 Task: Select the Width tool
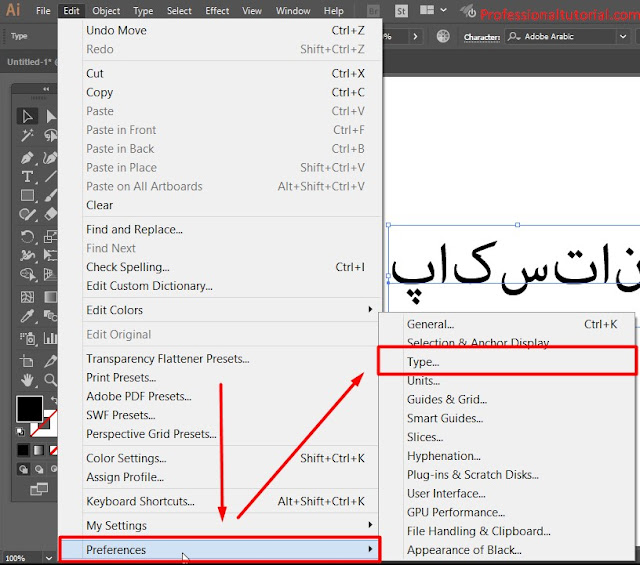tap(27, 256)
